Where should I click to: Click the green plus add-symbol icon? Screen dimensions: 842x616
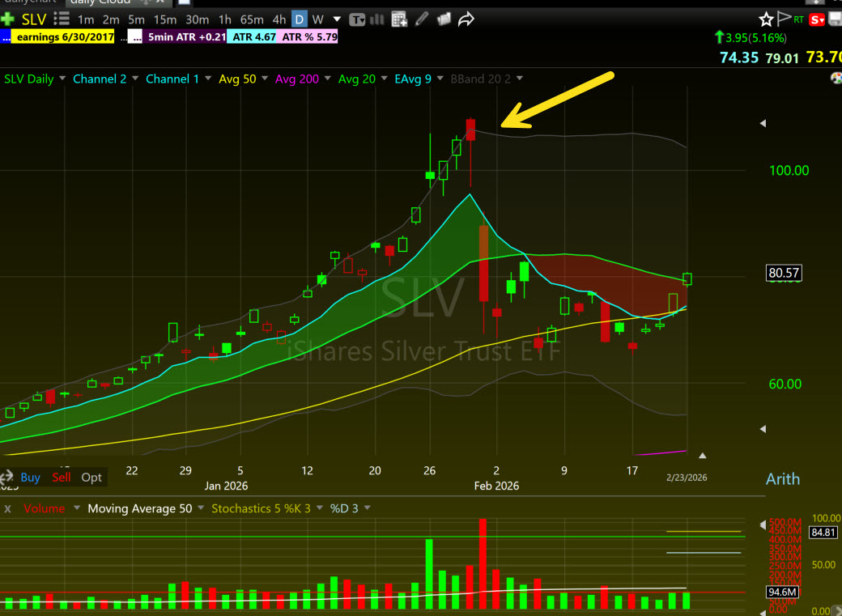[x=7, y=20]
